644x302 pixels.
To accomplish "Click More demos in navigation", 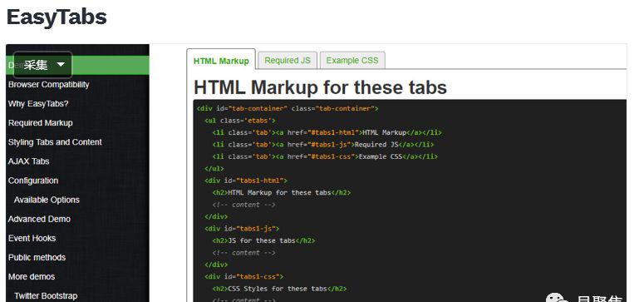I will [x=32, y=276].
